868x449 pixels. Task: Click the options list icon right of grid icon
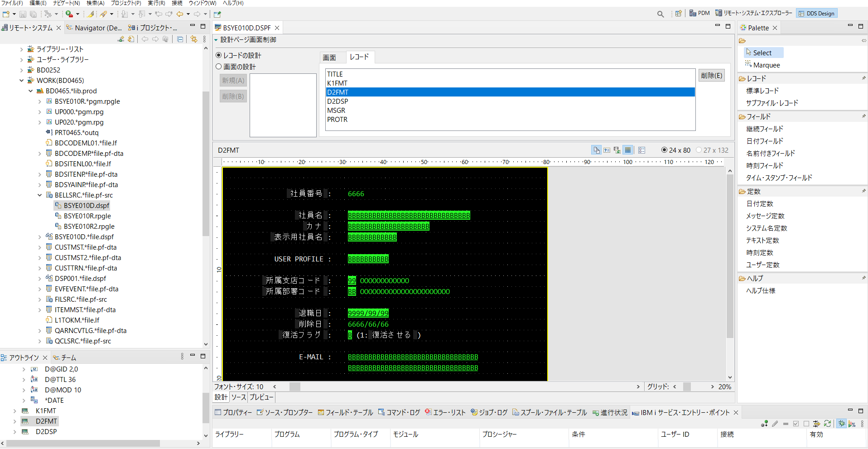point(641,150)
